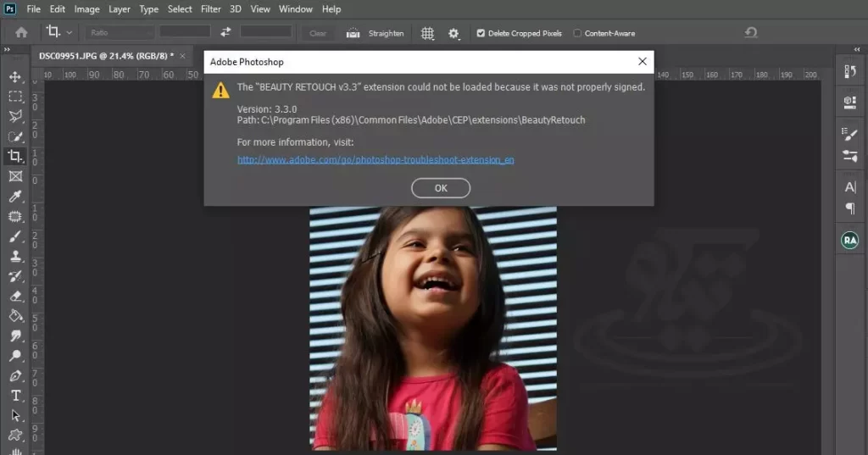Image resolution: width=868 pixels, height=455 pixels.
Task: Swap width and height arrows
Action: (x=225, y=32)
